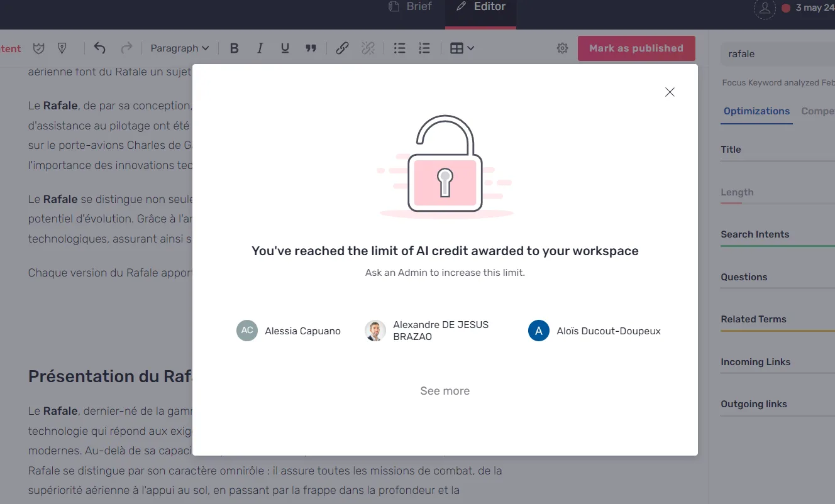Click the pen nib icon in toolbar
Viewport: 835px width, 504px height.
(62, 48)
